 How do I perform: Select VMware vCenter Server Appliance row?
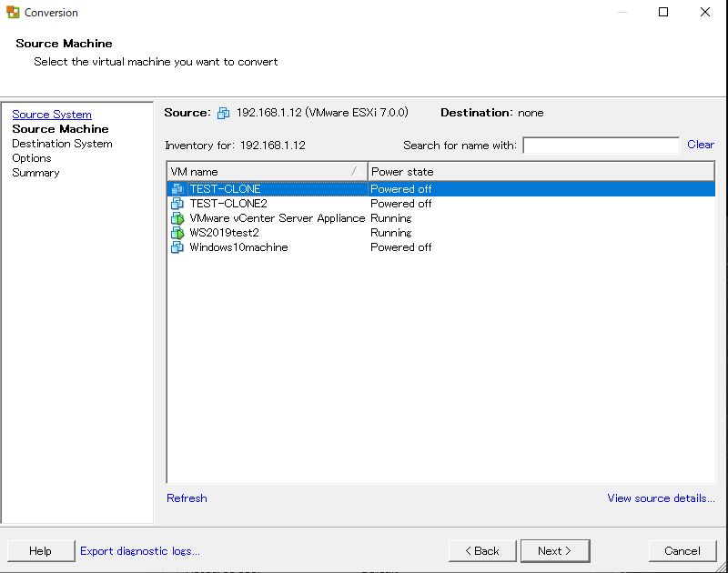440,218
